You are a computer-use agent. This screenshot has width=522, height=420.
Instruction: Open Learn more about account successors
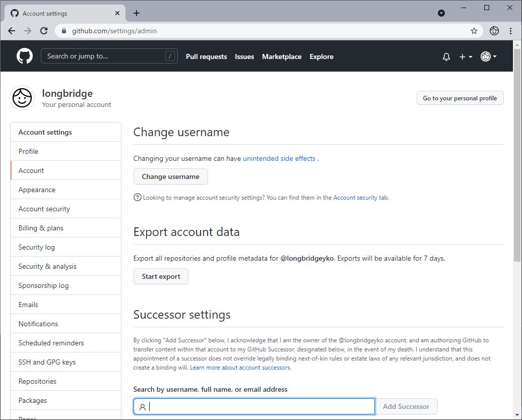240,368
